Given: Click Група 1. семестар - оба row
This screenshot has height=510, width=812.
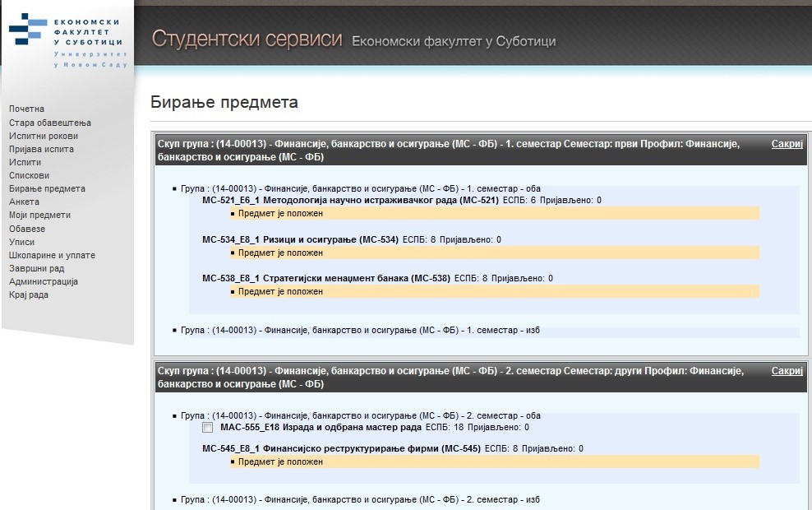Looking at the screenshot, I should 361,188.
